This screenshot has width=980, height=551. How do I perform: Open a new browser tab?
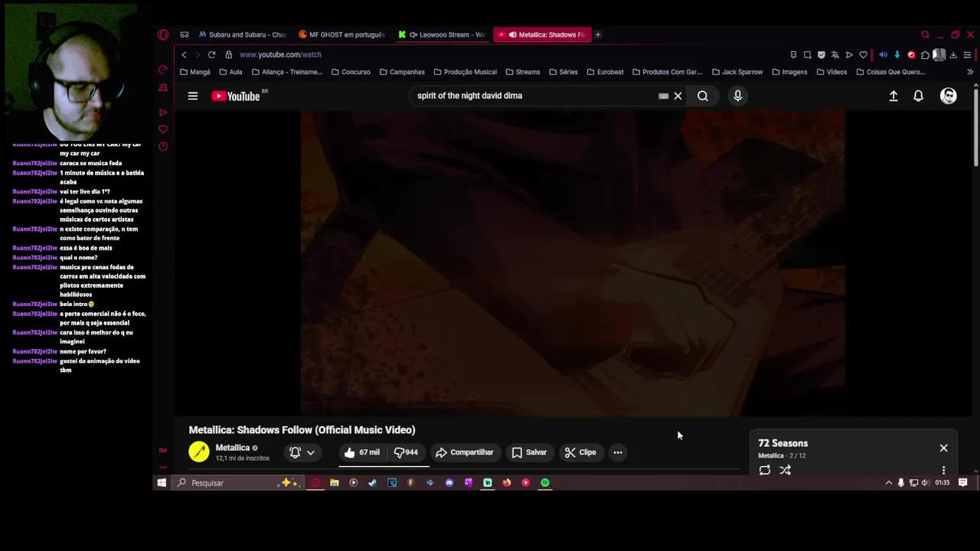point(598,34)
